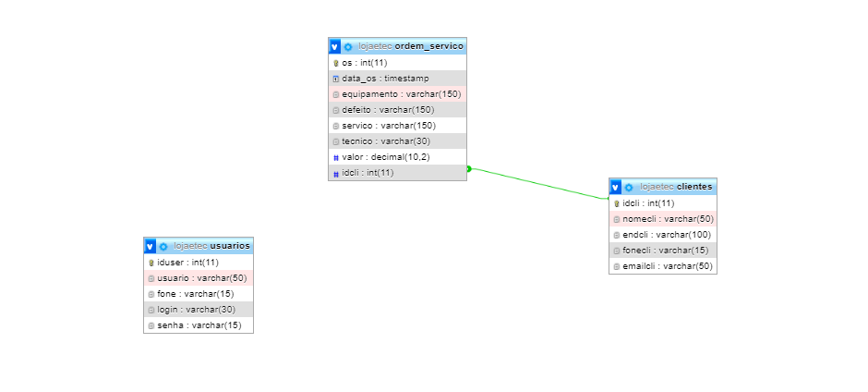This screenshot has width=868, height=392.
Task: Select the 'servico : varchar(150)' row
Action: coord(397,126)
